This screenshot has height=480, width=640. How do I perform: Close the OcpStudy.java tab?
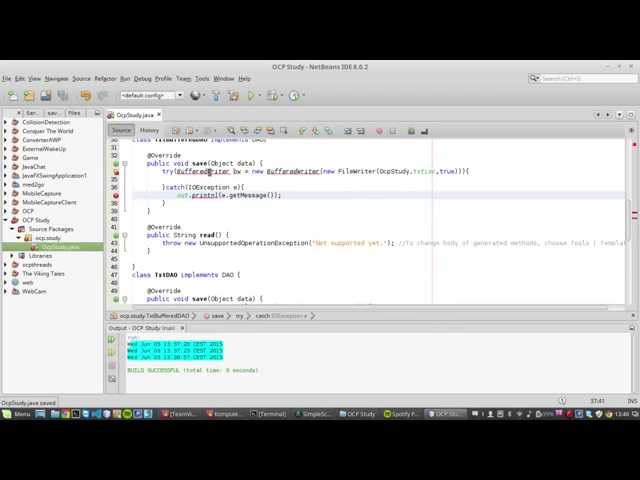(159, 115)
